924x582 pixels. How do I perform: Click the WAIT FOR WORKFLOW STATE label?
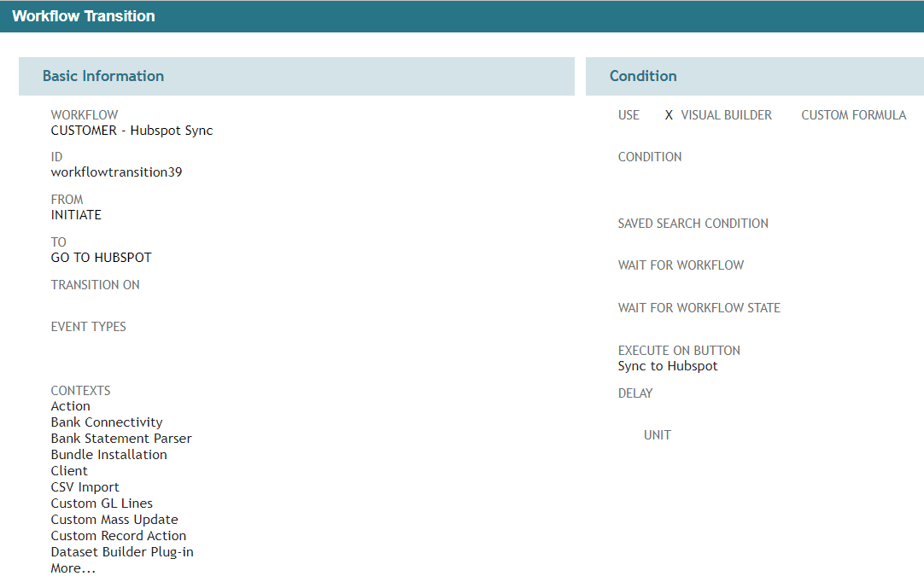point(699,307)
